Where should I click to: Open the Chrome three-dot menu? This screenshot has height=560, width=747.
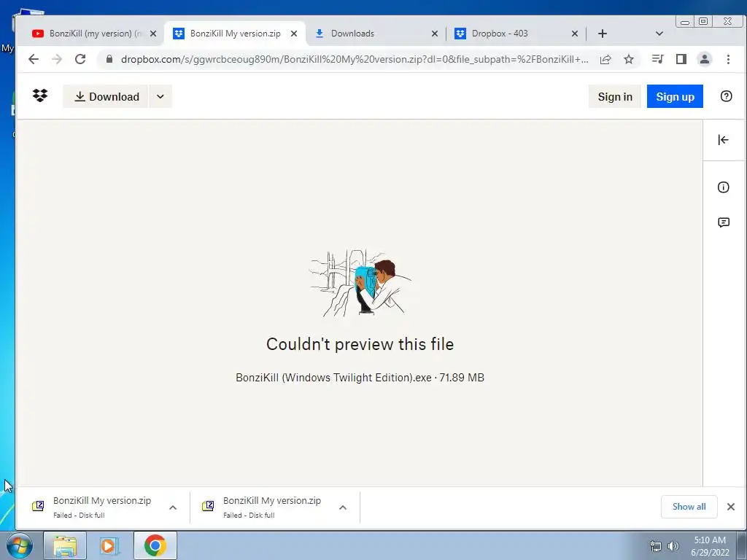(x=728, y=59)
